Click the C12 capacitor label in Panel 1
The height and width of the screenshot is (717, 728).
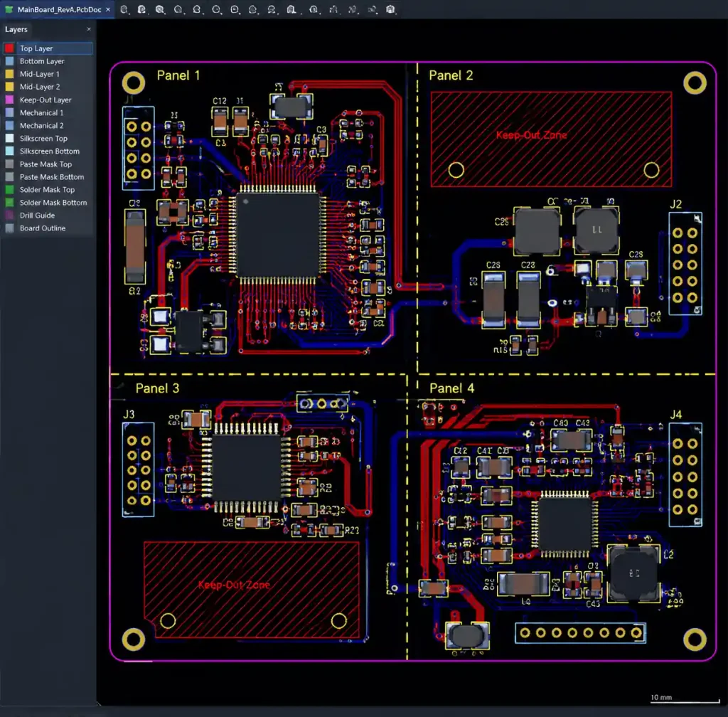coord(220,101)
